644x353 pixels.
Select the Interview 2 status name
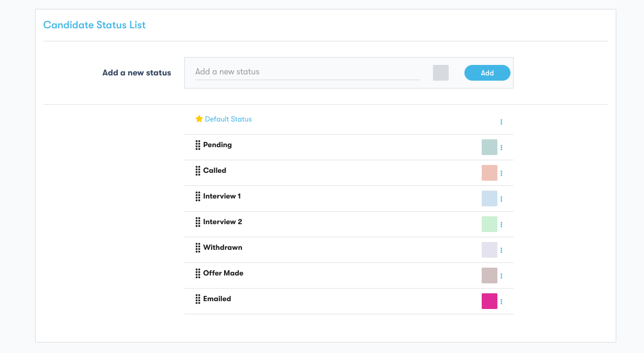click(x=223, y=222)
